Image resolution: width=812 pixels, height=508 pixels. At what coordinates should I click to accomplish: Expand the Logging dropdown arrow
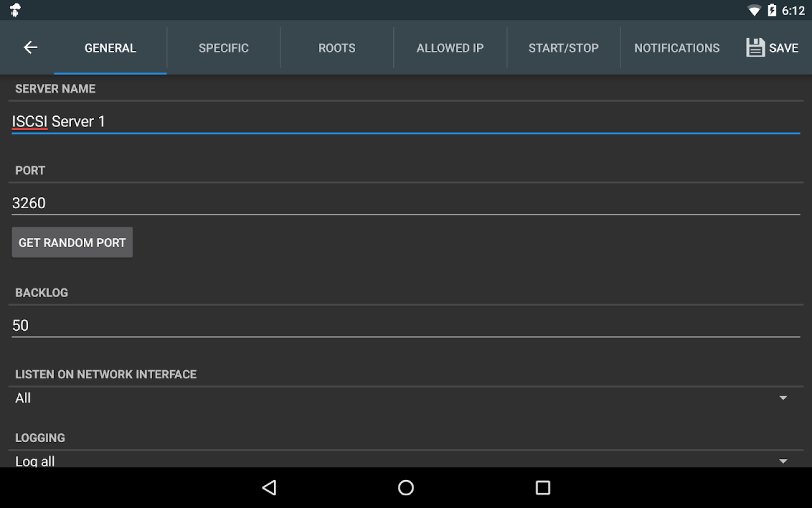click(783, 461)
